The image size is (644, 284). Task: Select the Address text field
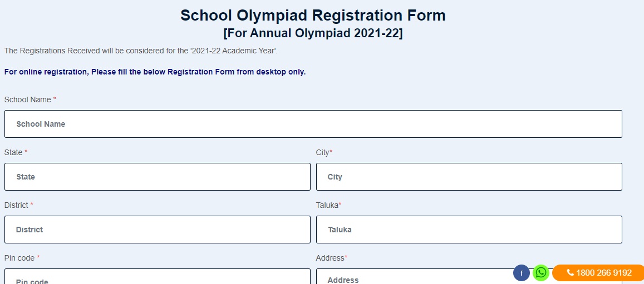417,277
